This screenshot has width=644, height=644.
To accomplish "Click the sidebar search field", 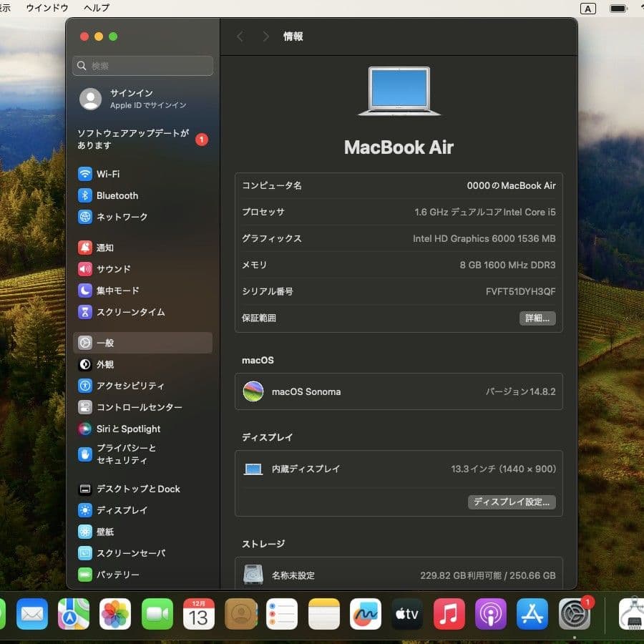I will (x=142, y=65).
